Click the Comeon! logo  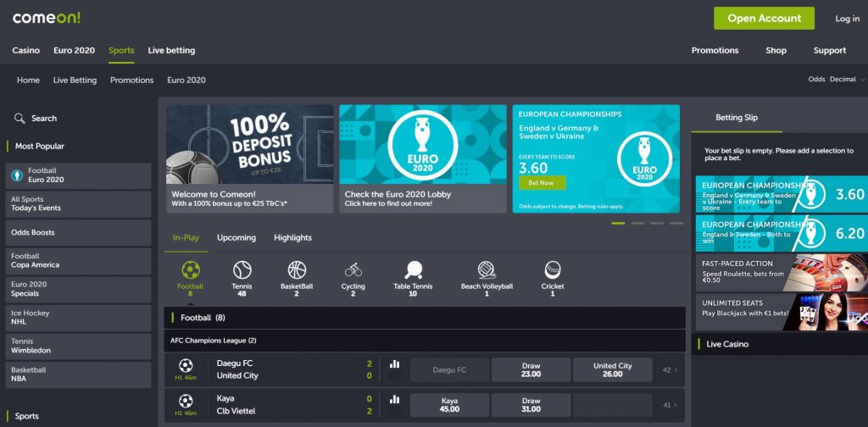pyautogui.click(x=47, y=18)
